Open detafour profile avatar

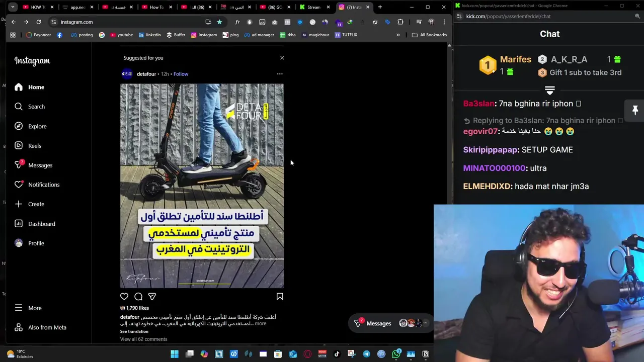tap(127, 74)
